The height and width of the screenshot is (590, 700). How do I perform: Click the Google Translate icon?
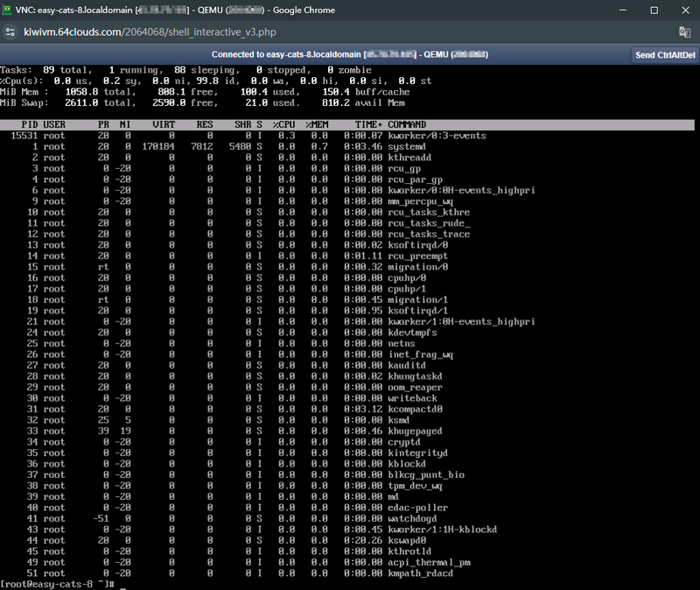684,32
